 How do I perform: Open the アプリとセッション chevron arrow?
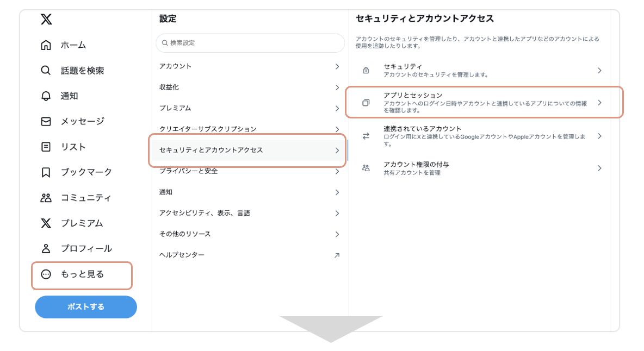point(599,103)
